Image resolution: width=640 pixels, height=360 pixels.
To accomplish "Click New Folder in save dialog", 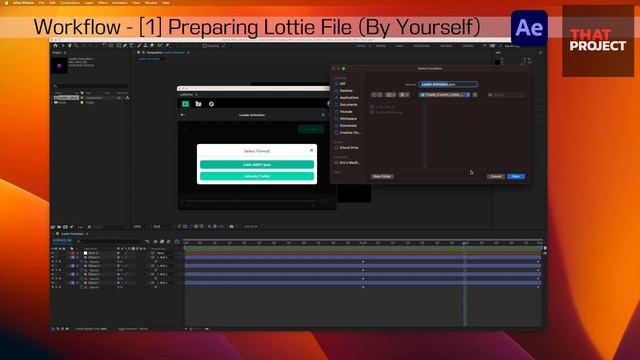I will (x=382, y=176).
